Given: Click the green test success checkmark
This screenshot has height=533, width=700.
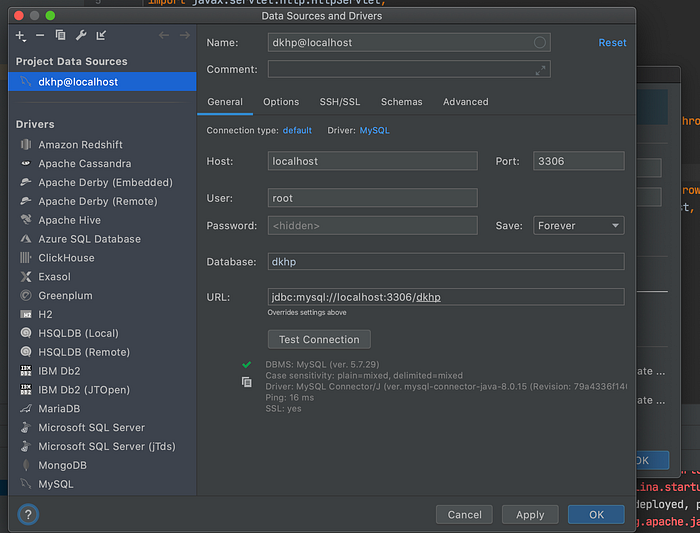Looking at the screenshot, I should click(246, 365).
